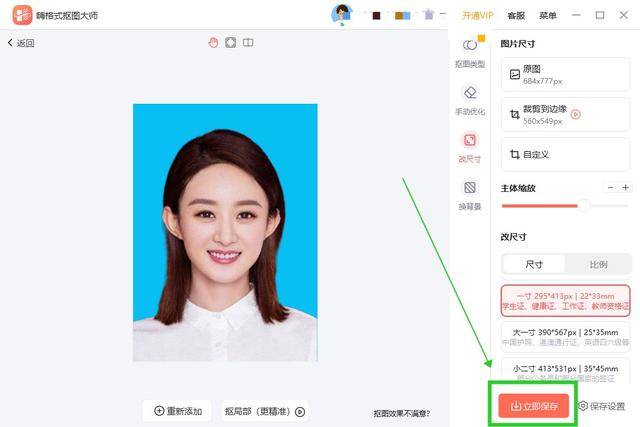This screenshot has height=427, width=640.
Task: Open 保存设置 settings
Action: [x=602, y=406]
